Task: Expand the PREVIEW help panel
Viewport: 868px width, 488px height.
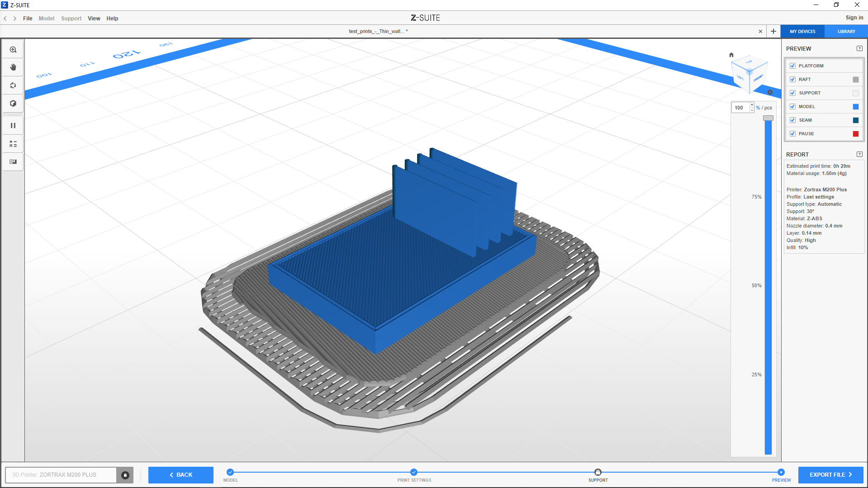Action: click(859, 48)
